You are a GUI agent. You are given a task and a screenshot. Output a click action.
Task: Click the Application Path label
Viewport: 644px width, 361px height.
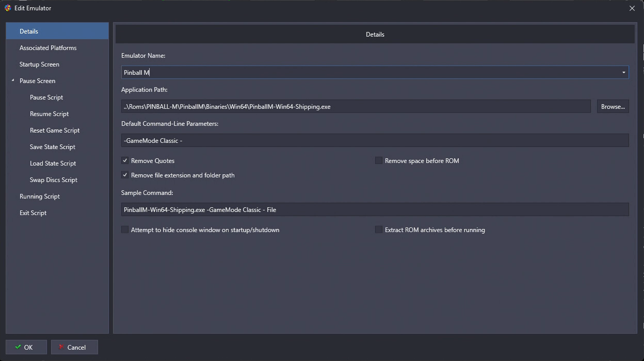tap(144, 90)
